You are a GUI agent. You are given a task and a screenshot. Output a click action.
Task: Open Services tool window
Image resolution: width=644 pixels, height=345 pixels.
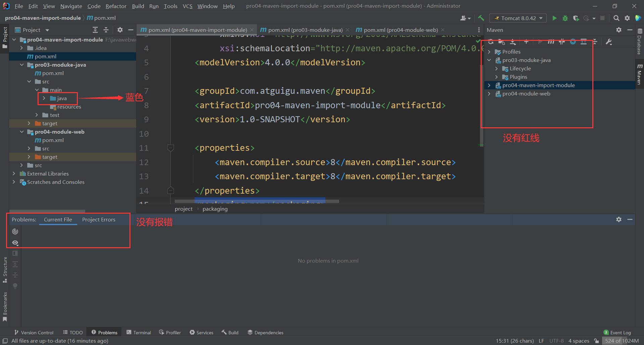tap(201, 332)
